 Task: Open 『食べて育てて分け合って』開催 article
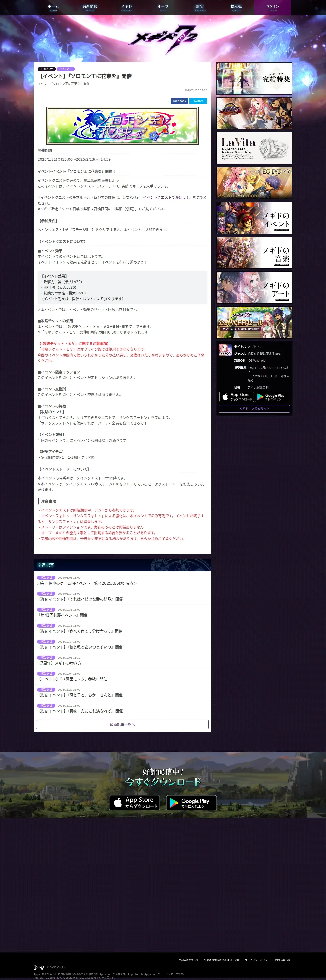[80, 631]
